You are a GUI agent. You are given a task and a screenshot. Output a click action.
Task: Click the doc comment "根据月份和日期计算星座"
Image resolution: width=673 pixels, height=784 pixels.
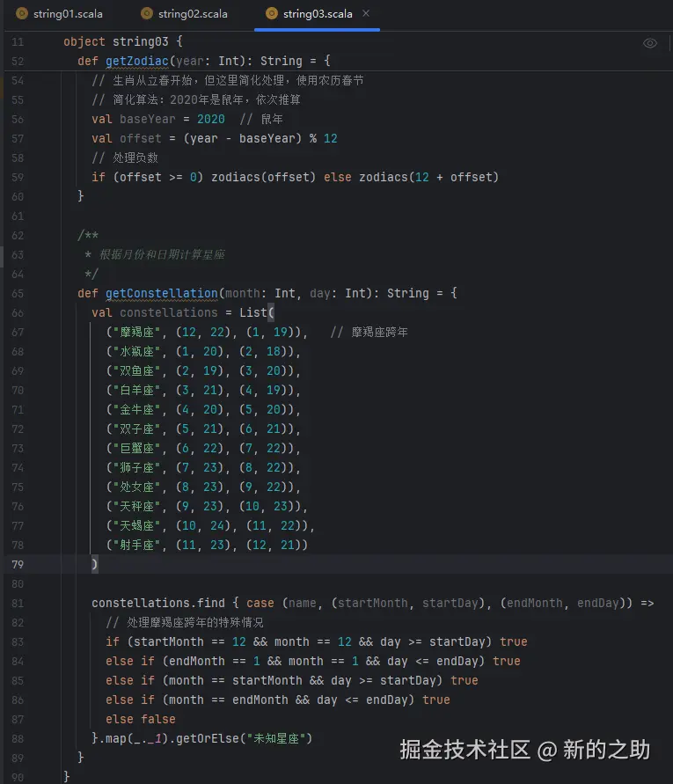coord(162,254)
